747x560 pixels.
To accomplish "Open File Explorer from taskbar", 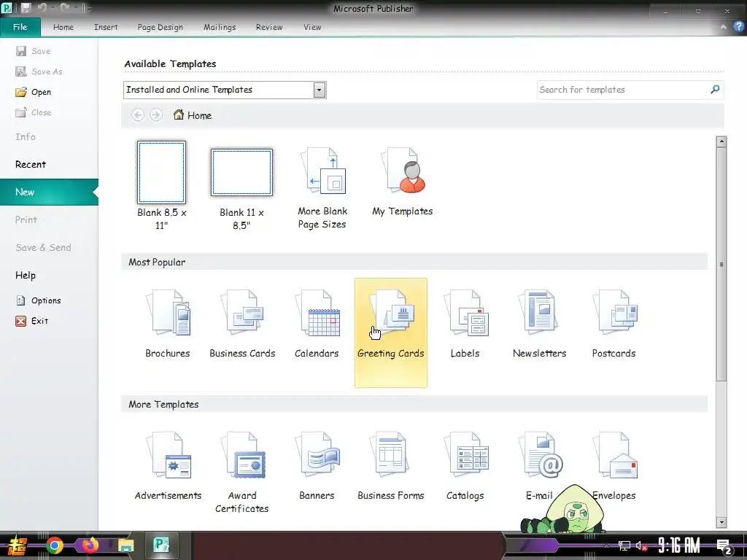I will tap(126, 545).
